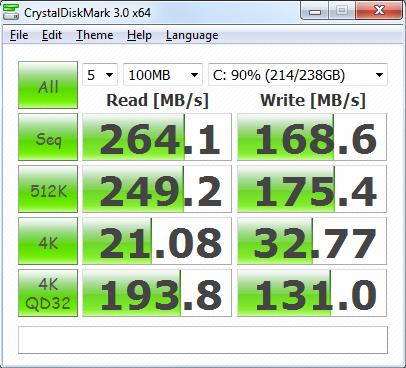Start the 512K benchmark test
Screen dimensions: 406x368
pos(48,189)
